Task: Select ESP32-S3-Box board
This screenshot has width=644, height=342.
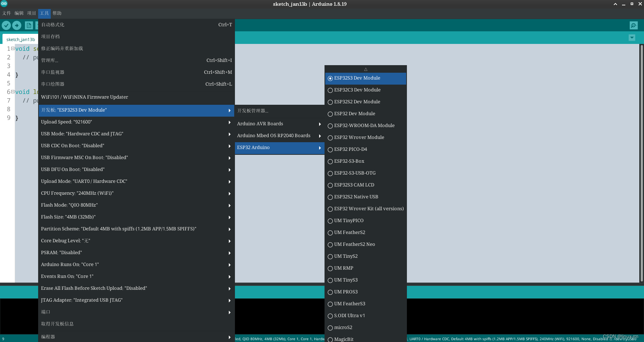Action: pyautogui.click(x=366, y=161)
